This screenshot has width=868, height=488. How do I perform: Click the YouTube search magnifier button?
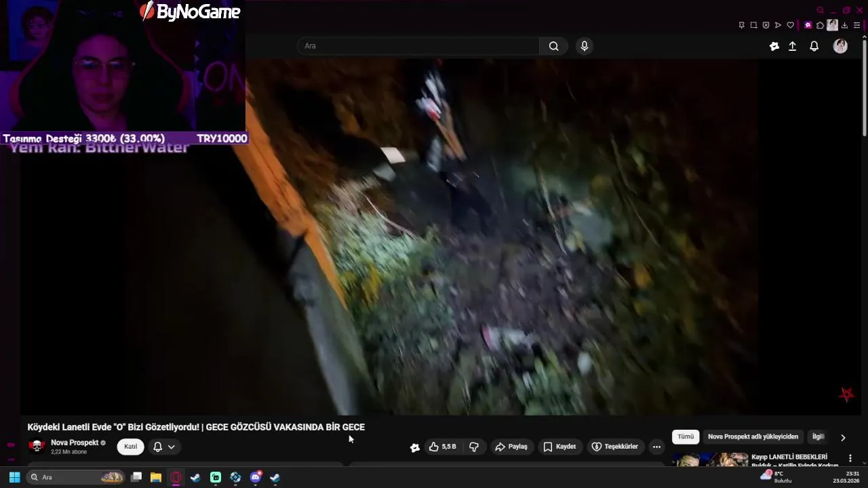[x=553, y=46]
